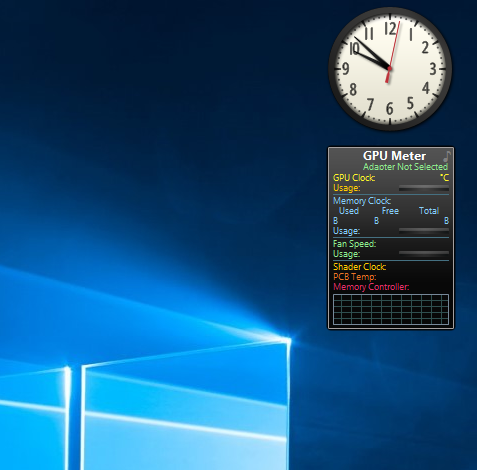The height and width of the screenshot is (470, 477).
Task: Click the Memory Clock label
Action: (362, 201)
